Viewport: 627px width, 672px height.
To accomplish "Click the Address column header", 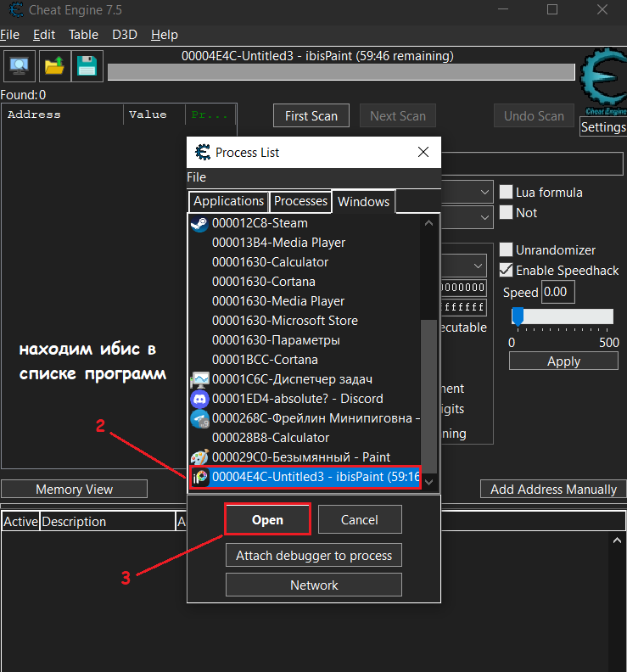I will [63, 115].
